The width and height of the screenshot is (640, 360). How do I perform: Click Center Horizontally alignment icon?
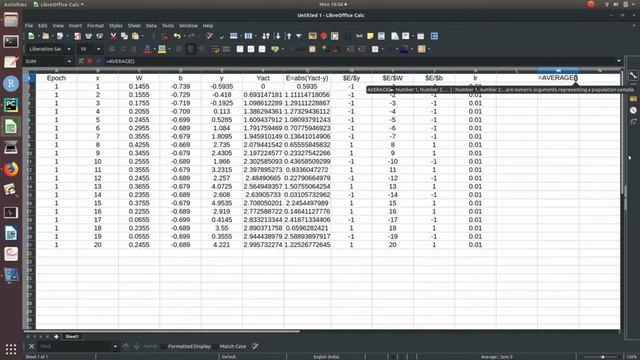(x=190, y=49)
